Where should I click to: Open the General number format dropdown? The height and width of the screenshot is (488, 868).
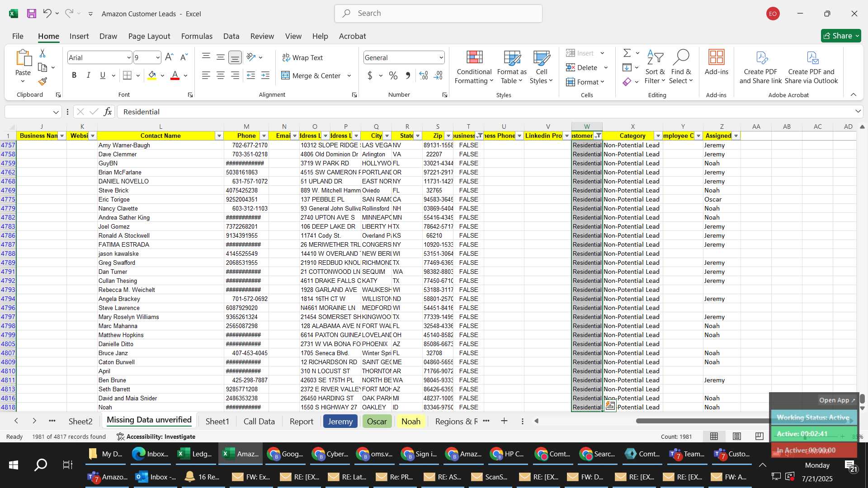pos(441,57)
